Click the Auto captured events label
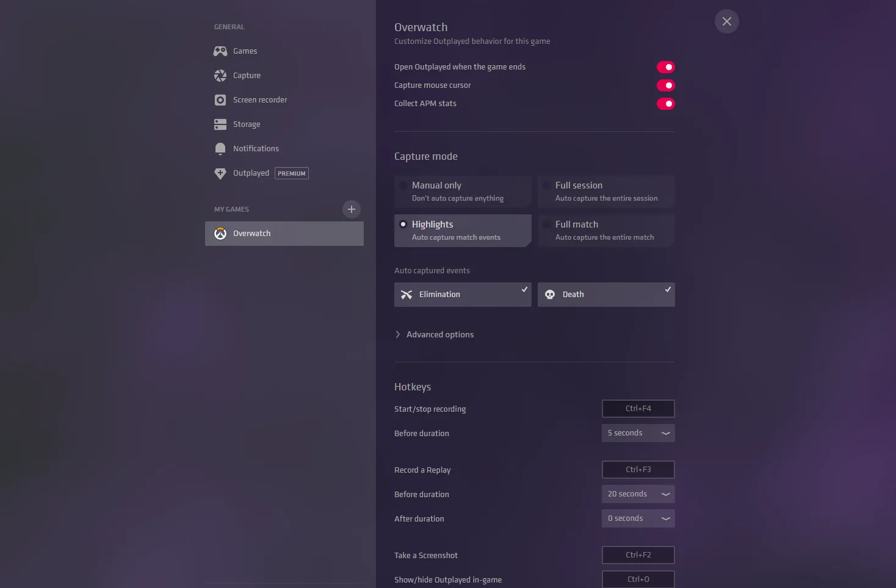The height and width of the screenshot is (588, 896). [432, 271]
